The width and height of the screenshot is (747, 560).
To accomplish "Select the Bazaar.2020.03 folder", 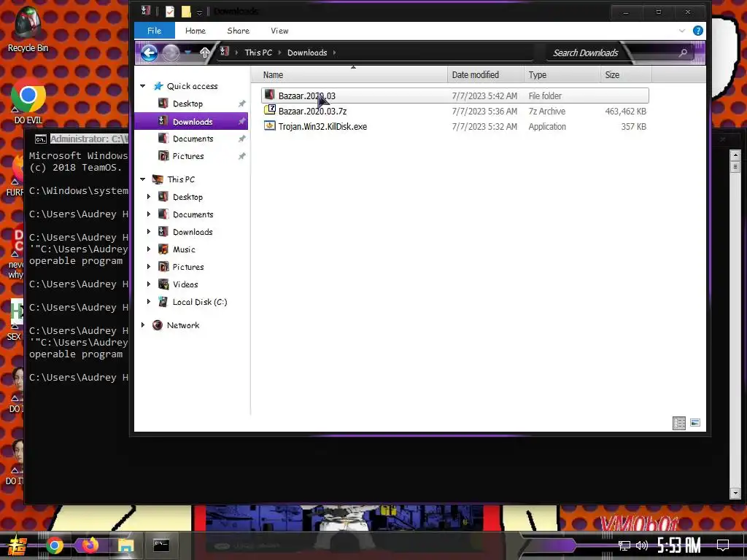I will [455, 96].
